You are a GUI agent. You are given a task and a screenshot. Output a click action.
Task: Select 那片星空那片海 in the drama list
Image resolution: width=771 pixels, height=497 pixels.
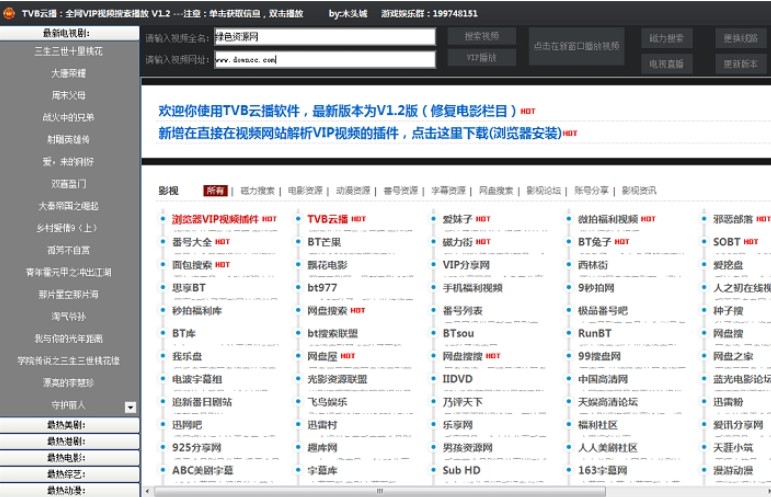68,294
